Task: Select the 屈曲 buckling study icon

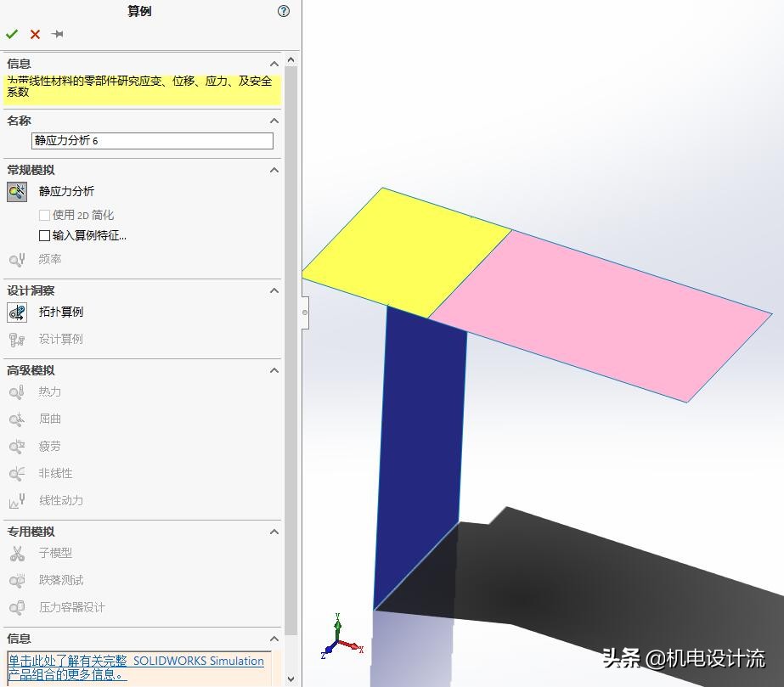Action: (x=16, y=419)
